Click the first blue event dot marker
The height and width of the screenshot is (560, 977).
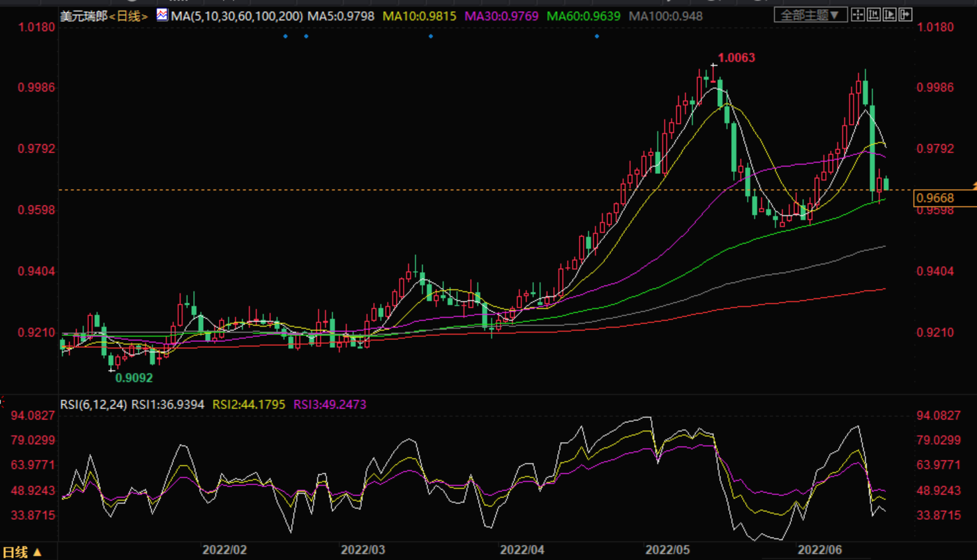285,36
